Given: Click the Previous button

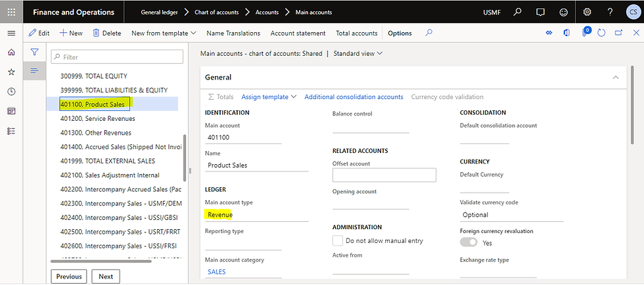Looking at the screenshot, I should 69,276.
